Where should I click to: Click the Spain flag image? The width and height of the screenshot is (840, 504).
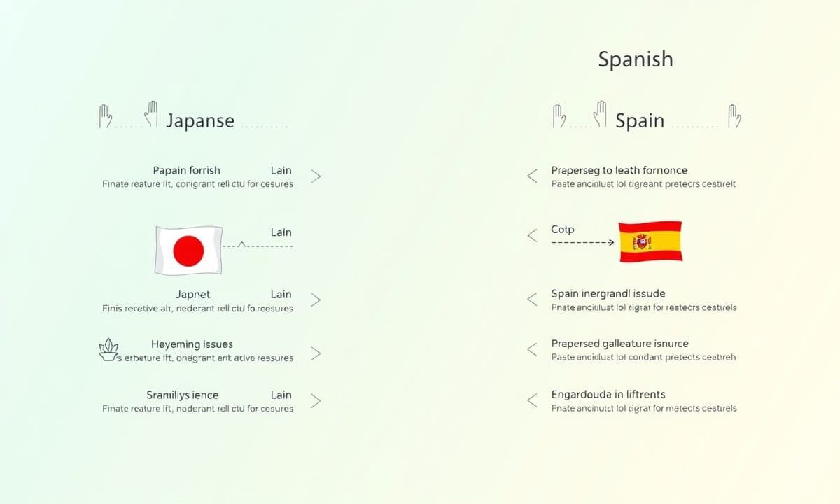[650, 241]
